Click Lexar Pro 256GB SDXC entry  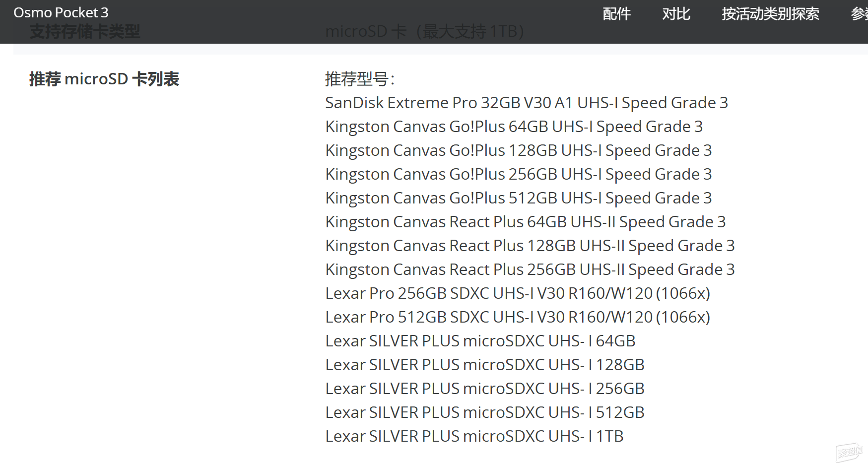point(518,293)
